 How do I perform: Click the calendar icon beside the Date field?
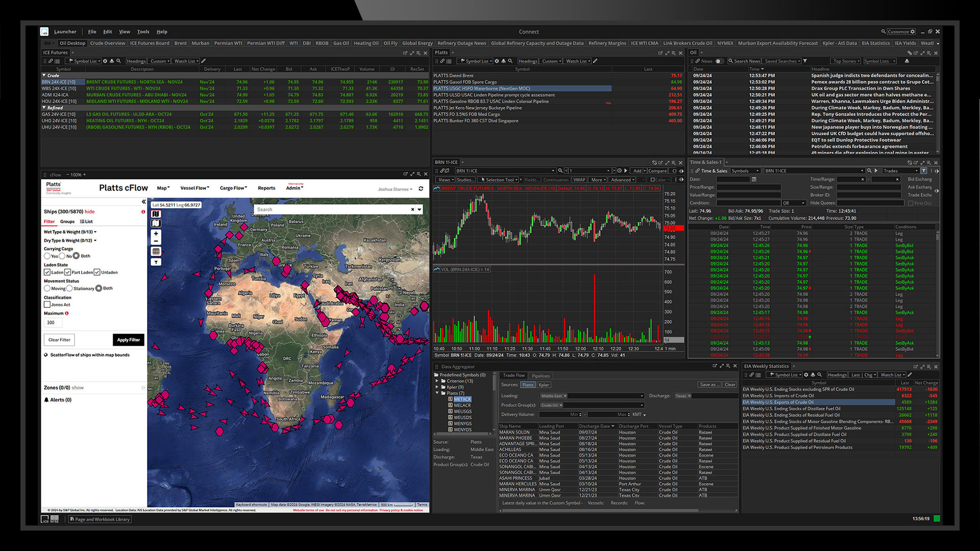[x=754, y=179]
